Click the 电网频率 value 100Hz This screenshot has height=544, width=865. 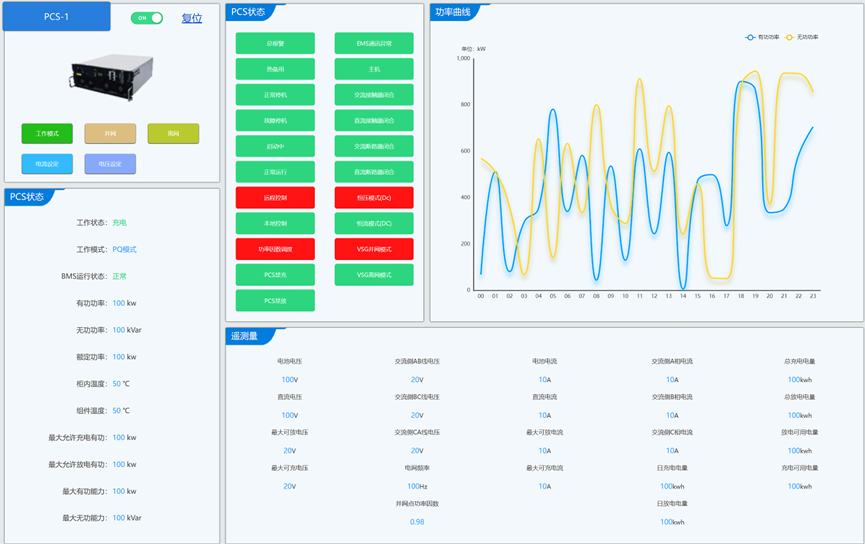tap(417, 486)
